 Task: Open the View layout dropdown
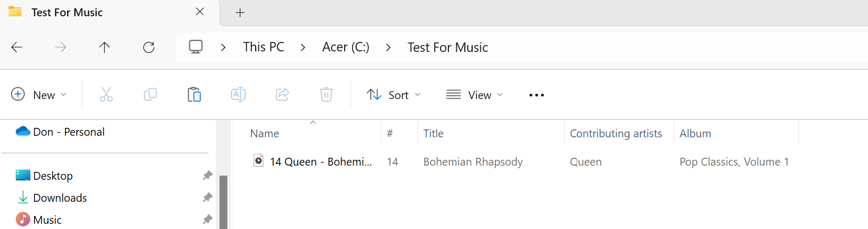click(x=475, y=95)
